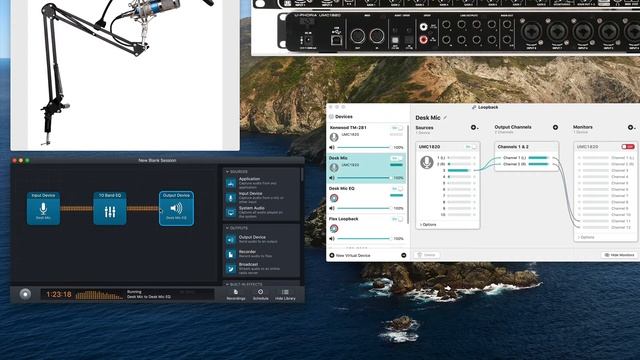Mute Kenwood TM-281 via its speaker icon
The image size is (640, 360).
332,147
